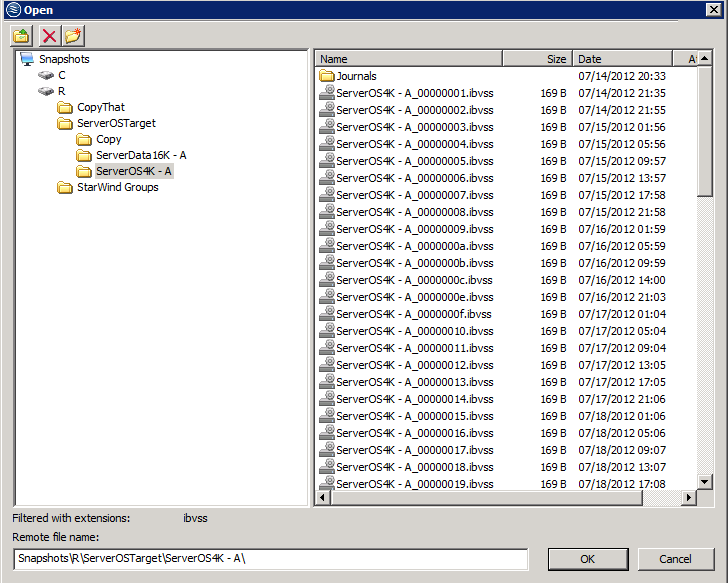Screen dimensions: 728x583
Task: Click the vertical scrollbar up arrow
Action: [x=705, y=58]
